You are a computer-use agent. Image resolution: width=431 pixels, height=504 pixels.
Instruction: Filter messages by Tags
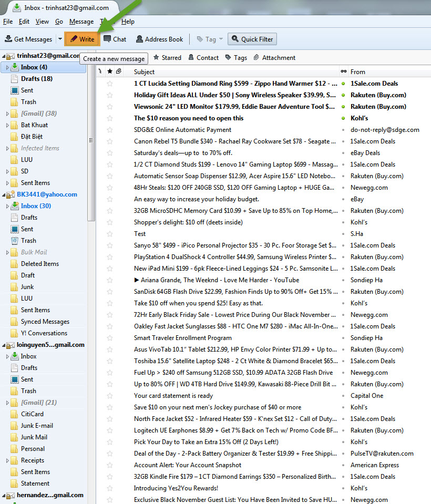236,57
